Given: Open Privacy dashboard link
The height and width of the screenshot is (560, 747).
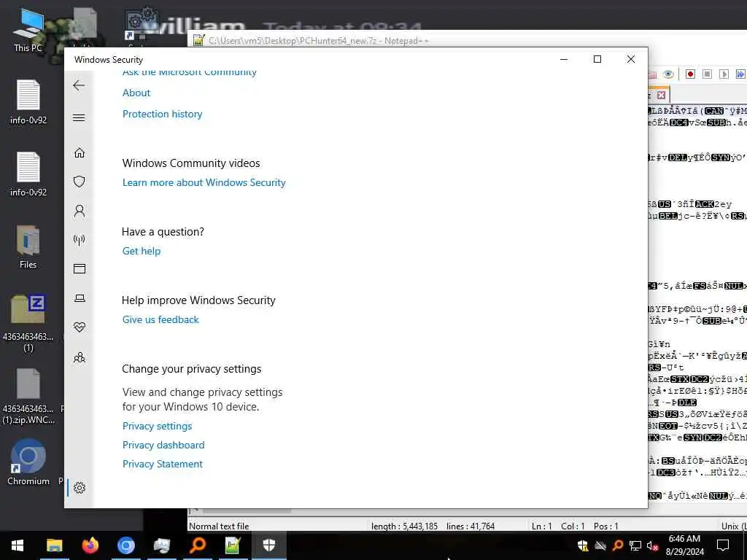Looking at the screenshot, I should 163,446.
